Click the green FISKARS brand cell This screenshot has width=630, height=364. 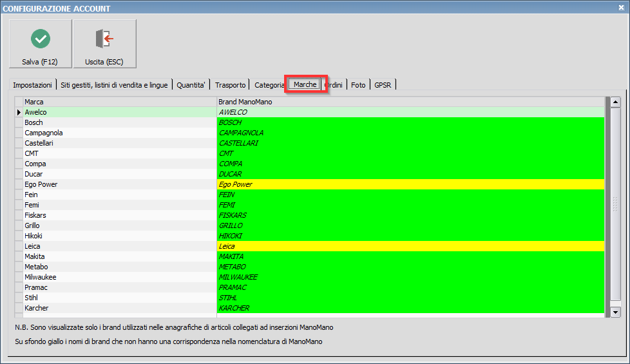[410, 215]
